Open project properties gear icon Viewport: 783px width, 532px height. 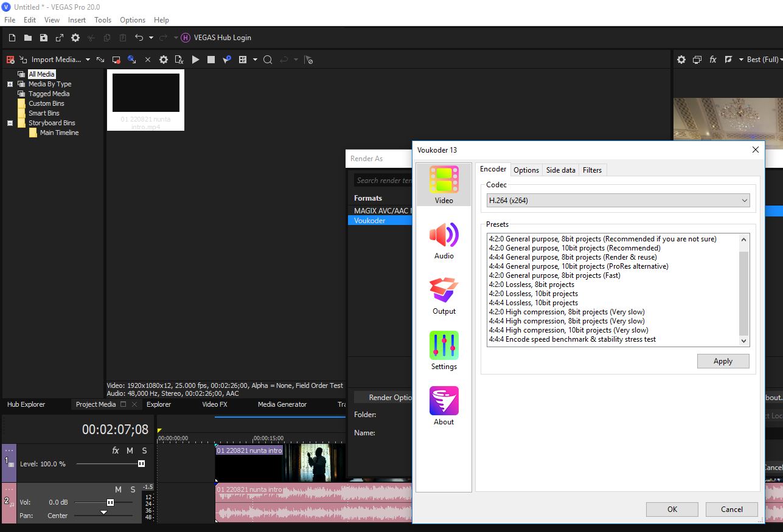[x=75, y=38]
